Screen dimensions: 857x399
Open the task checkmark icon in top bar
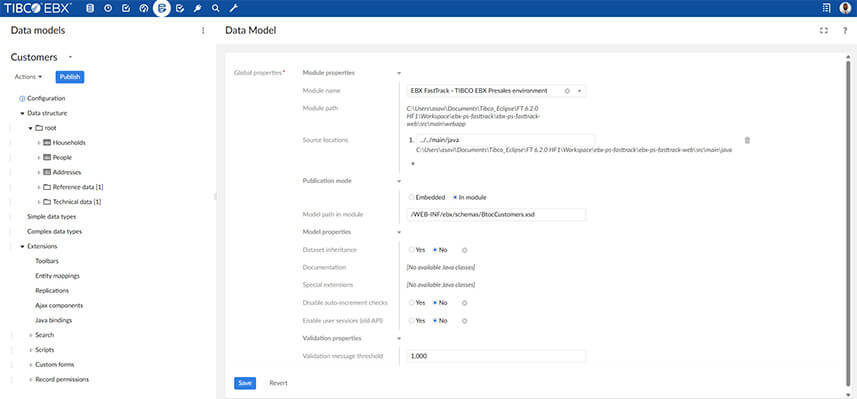point(180,8)
